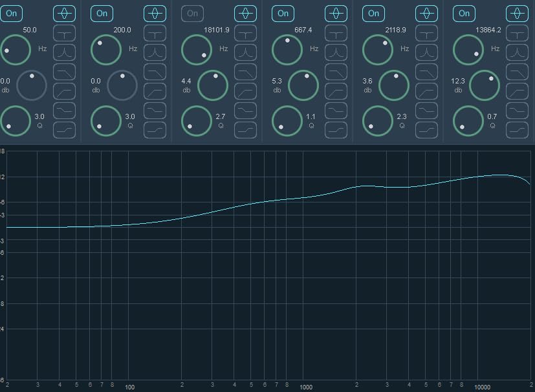Viewport: 535px width, 392px height.
Task: Choose the band-pass peak icon in the 13864.2 Hz band
Action: coord(518,52)
